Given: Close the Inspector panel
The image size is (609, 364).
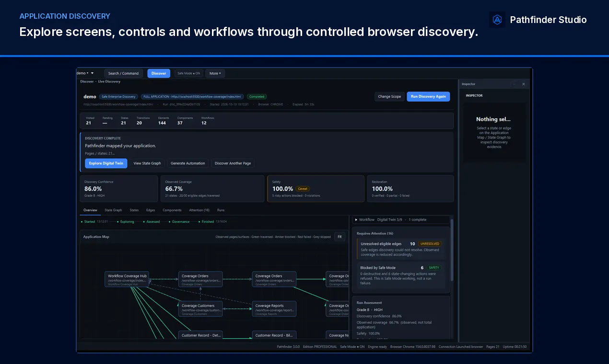Looking at the screenshot, I should 524,84.
